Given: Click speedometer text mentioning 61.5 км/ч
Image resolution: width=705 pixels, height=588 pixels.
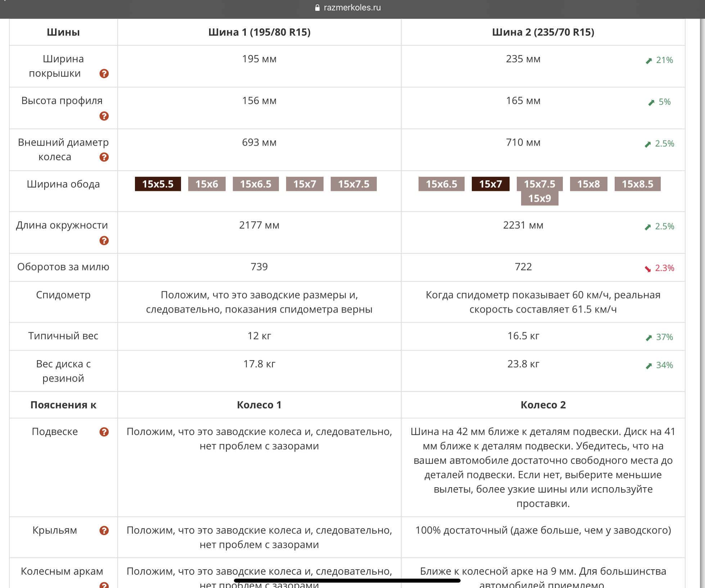Looking at the screenshot, I should tap(543, 302).
